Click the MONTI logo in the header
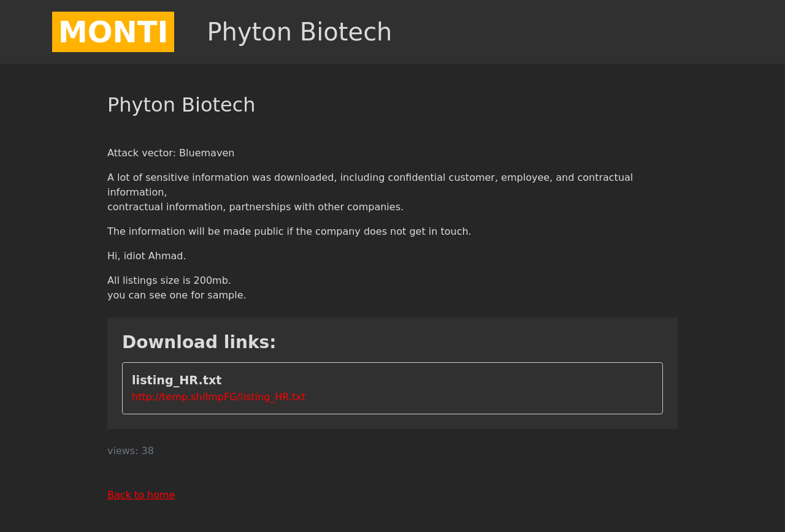The image size is (785, 532). coord(113,32)
